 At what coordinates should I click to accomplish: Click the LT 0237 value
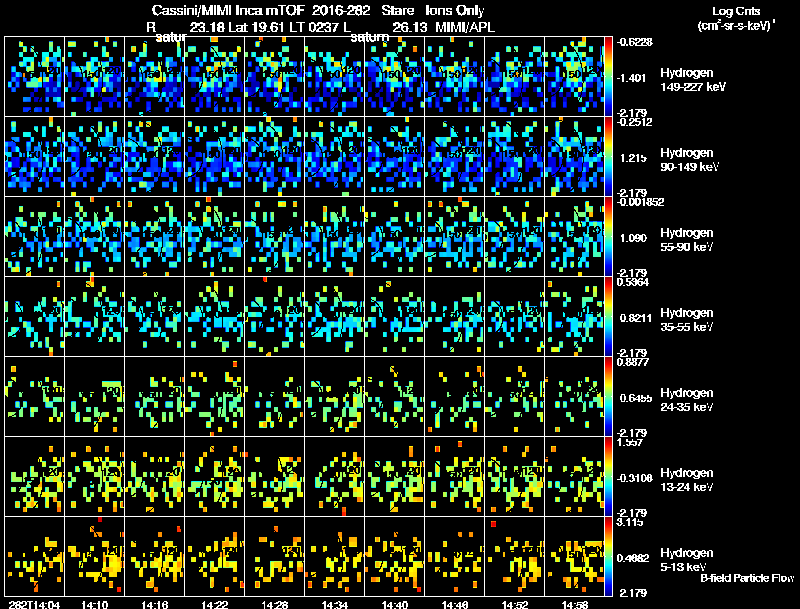pos(314,27)
